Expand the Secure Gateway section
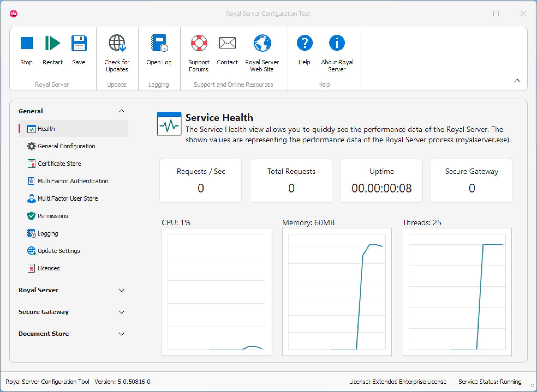Viewport: 537px width, 392px height. click(122, 312)
